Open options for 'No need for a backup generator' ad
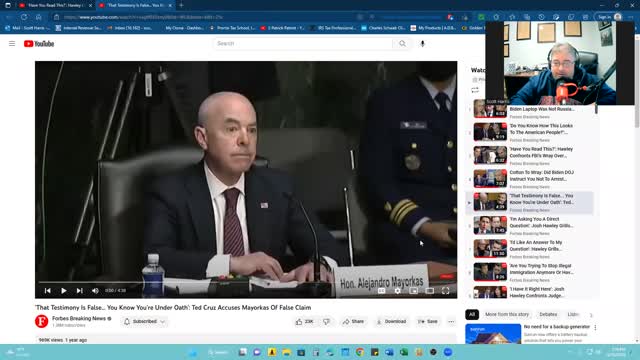The height and width of the screenshot is (360, 640). [595, 327]
